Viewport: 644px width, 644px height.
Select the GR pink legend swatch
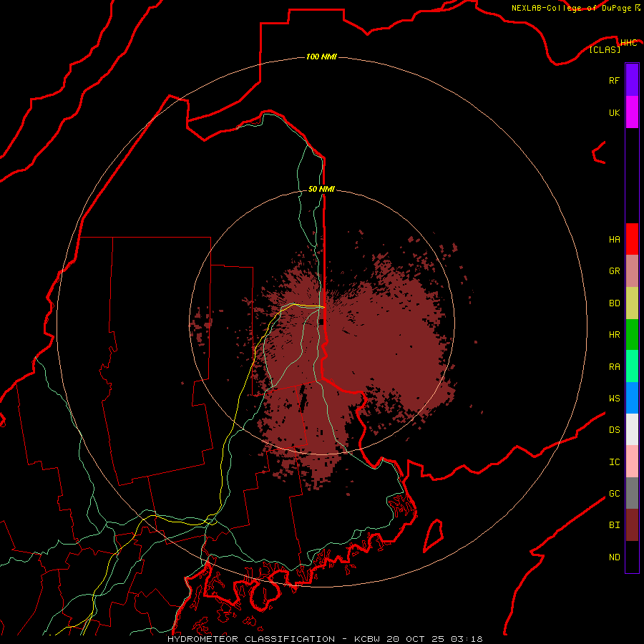pos(632,271)
